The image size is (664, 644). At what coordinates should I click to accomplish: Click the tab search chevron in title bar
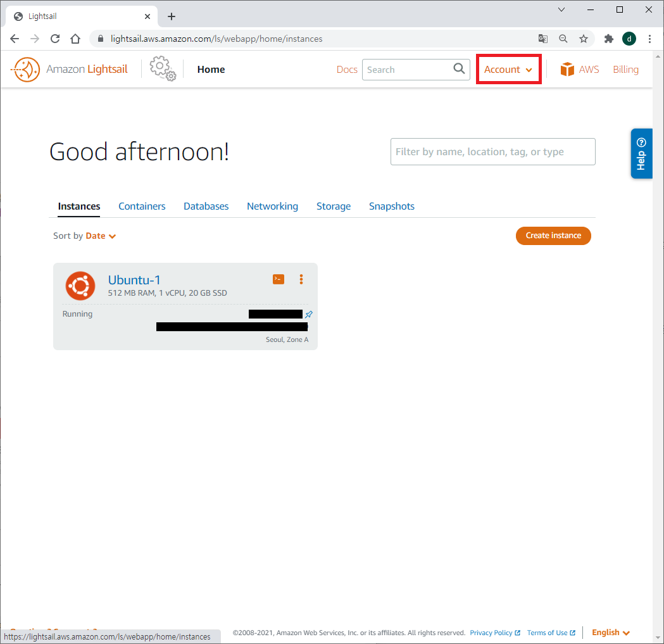point(561,9)
